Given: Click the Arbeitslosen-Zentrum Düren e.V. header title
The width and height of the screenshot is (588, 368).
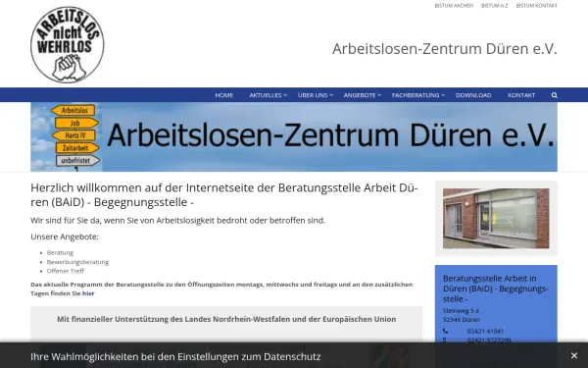Looking at the screenshot, I should tap(445, 49).
